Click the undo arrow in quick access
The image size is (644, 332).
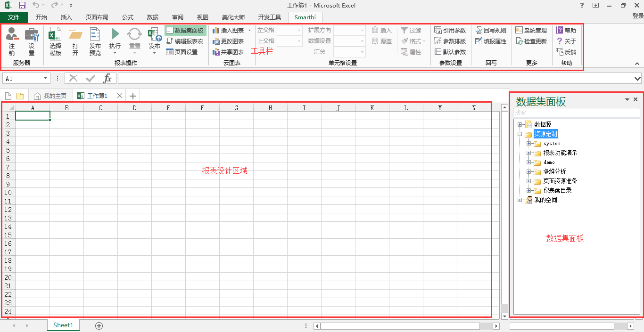[x=36, y=5]
